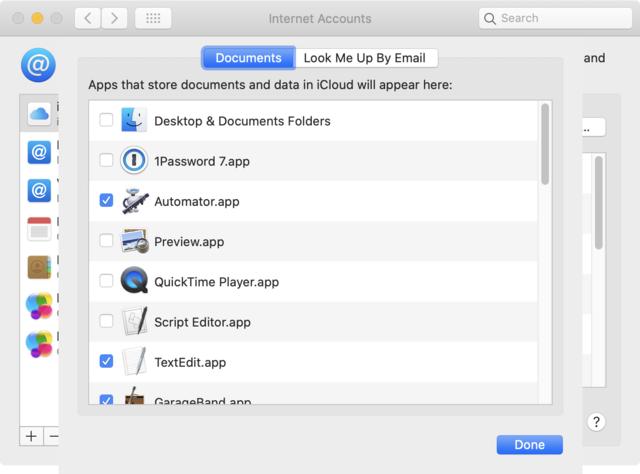This screenshot has width=640, height=474.
Task: Enable the Preview.app checkbox
Action: click(106, 240)
